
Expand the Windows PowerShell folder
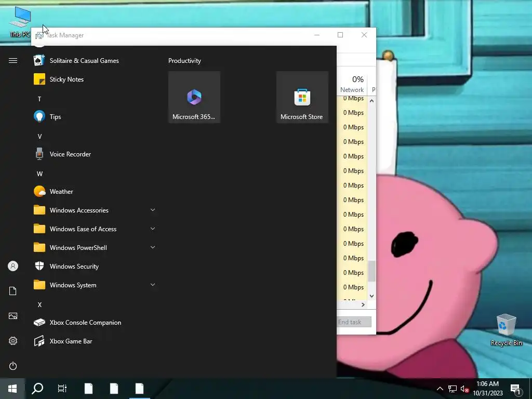click(95, 248)
